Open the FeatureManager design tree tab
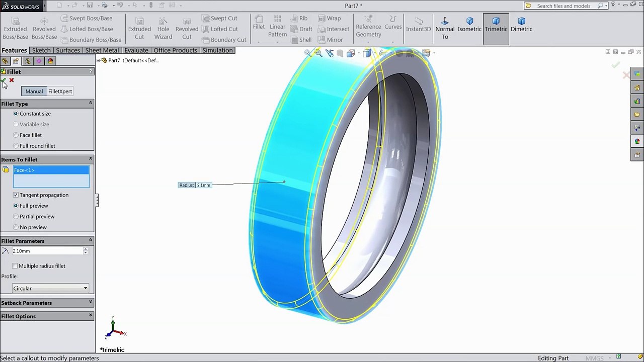644x362 pixels. (5, 61)
